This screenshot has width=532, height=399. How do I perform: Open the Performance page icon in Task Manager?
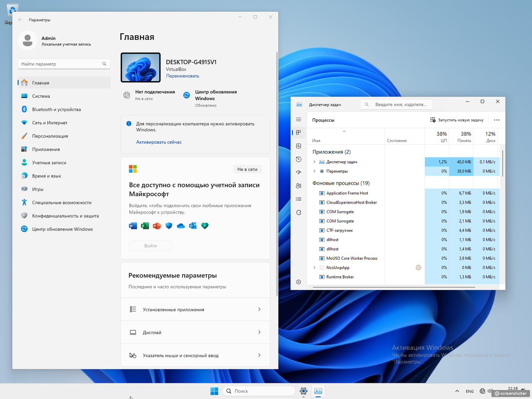(x=298, y=146)
